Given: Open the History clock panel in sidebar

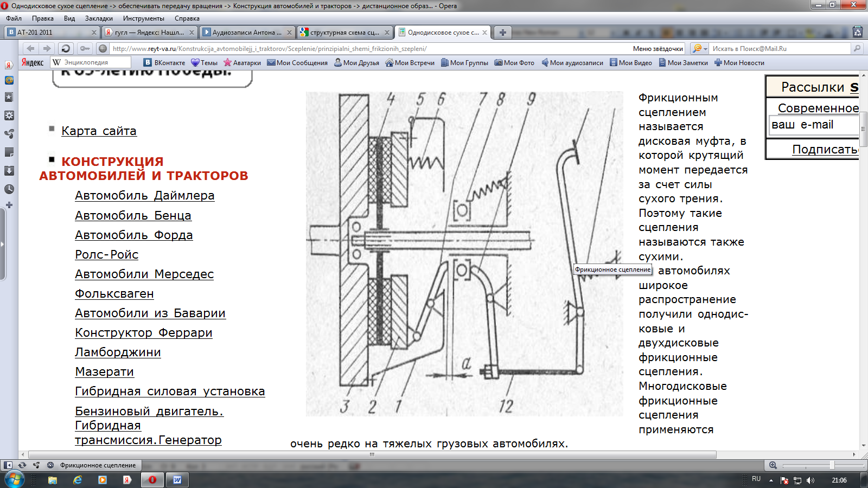Looking at the screenshot, I should [9, 189].
